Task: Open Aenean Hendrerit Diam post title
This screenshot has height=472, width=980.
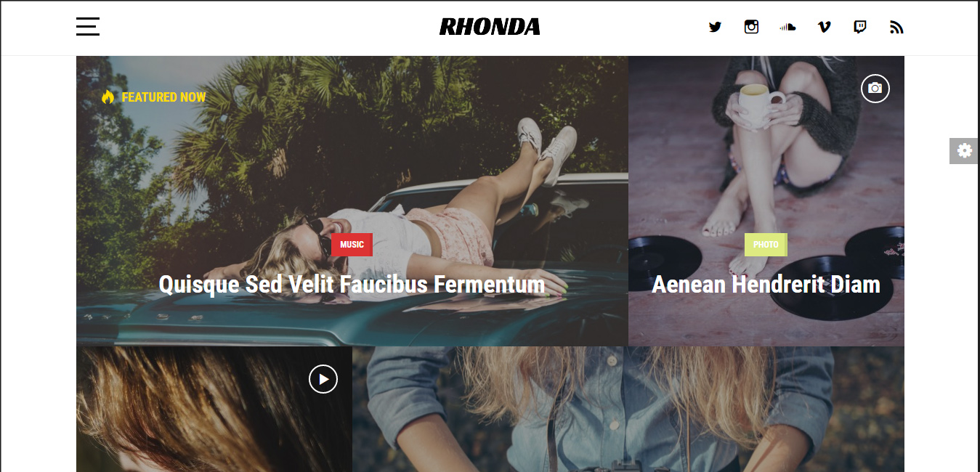Action: tap(766, 284)
